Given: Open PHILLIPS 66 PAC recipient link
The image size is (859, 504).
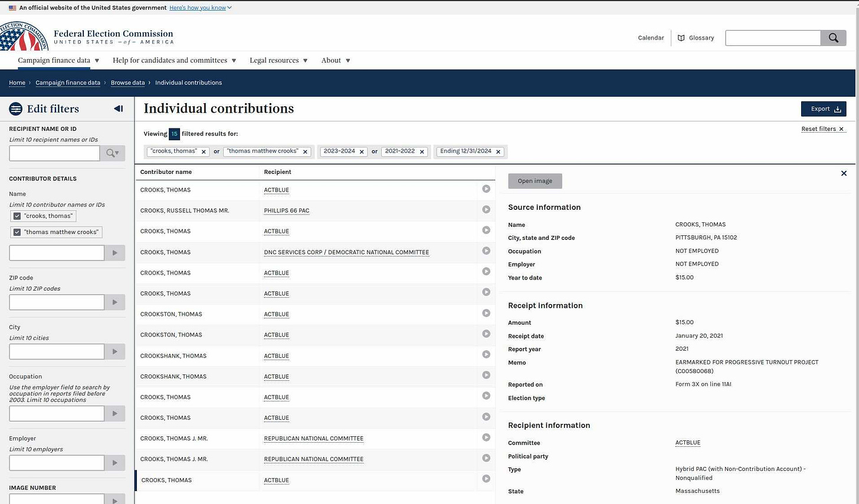Looking at the screenshot, I should tap(287, 210).
